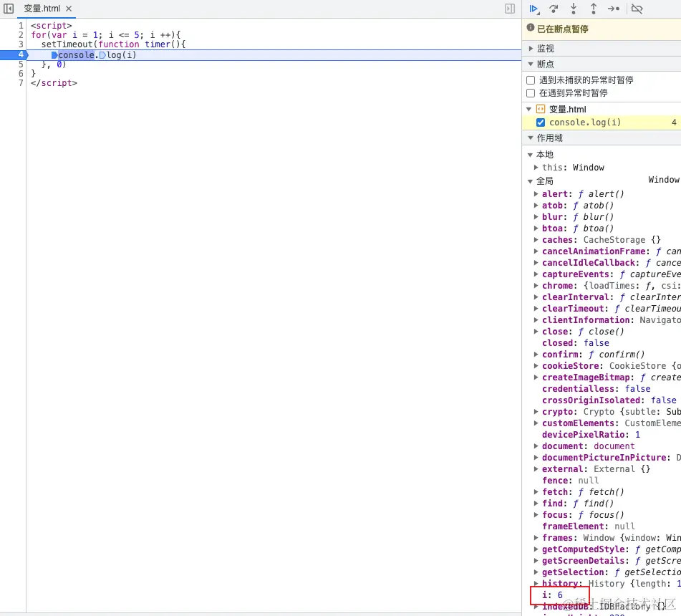Switch to the 变量.html file tab
The width and height of the screenshot is (681, 616).
(42, 9)
